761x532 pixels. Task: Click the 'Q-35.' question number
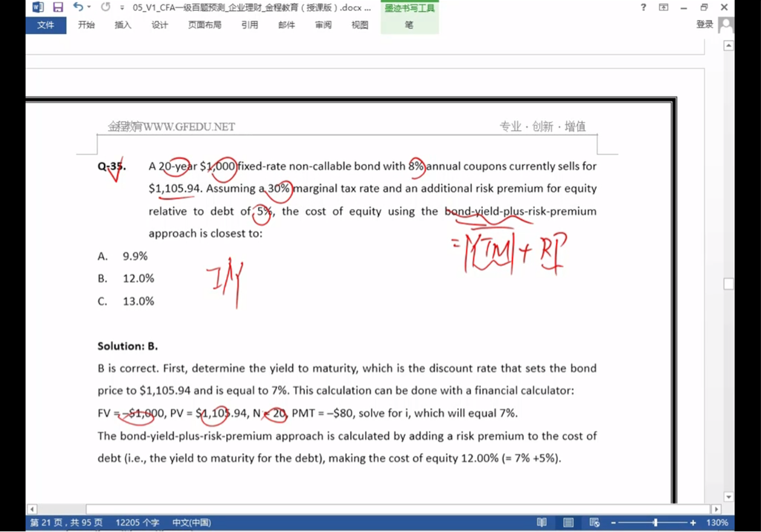click(111, 166)
